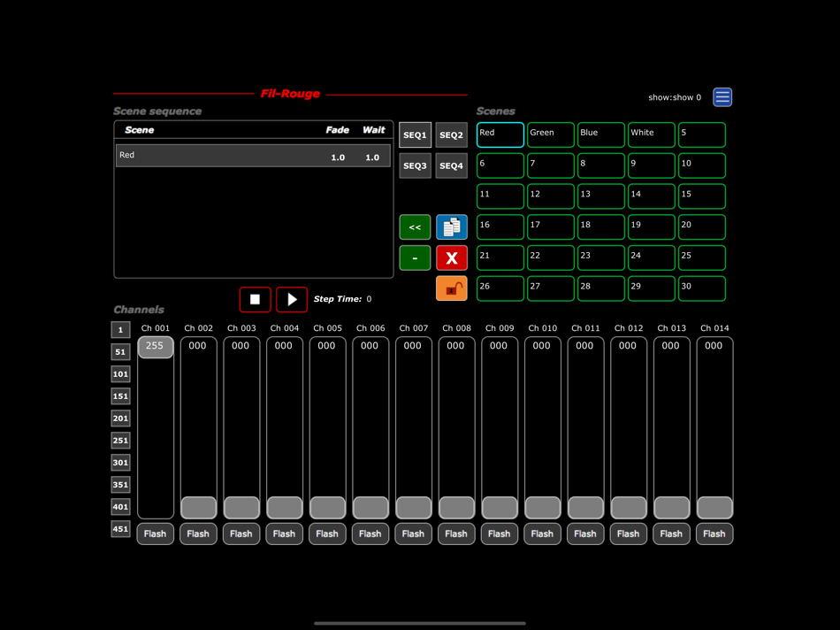The width and height of the screenshot is (840, 630).
Task: Select scene 24
Action: point(652,257)
